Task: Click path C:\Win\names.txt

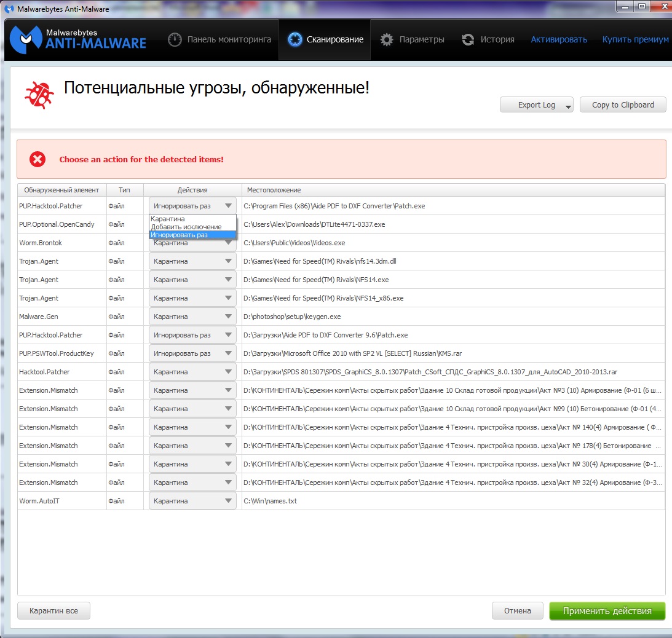Action: 270,501
